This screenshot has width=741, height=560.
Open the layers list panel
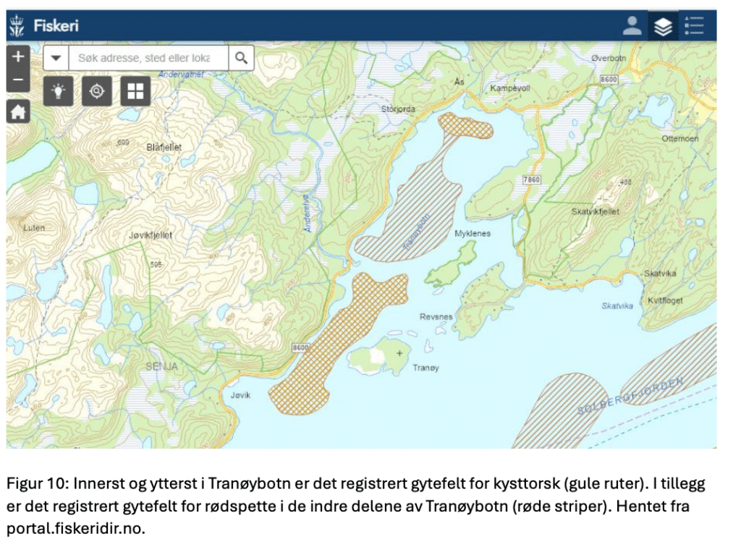click(663, 27)
